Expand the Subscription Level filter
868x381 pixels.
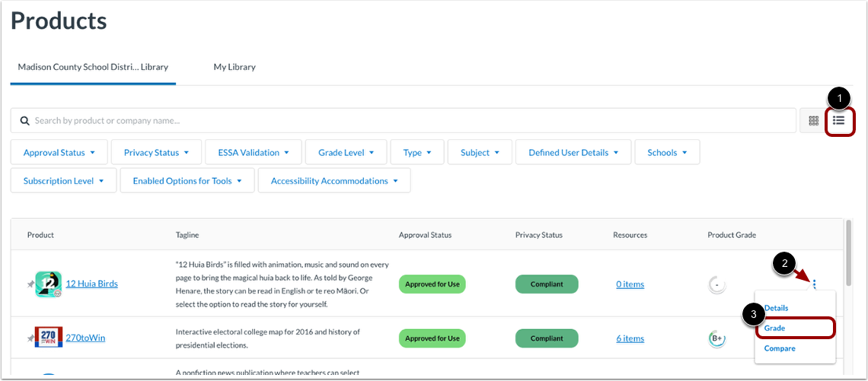click(64, 181)
